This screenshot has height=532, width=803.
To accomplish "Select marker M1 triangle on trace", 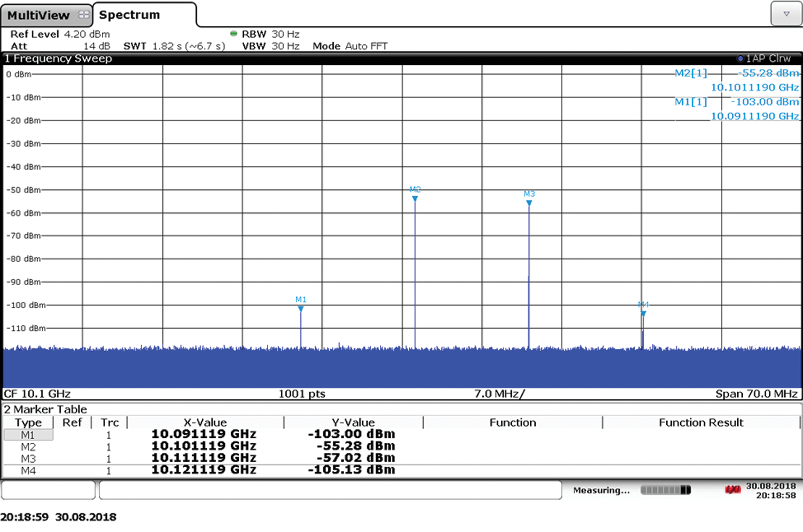I will click(301, 309).
